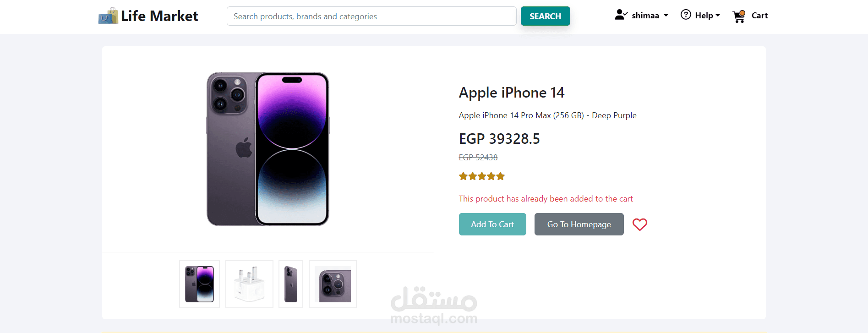Add the iPhone 14 to cart
Image resolution: width=868 pixels, height=333 pixels.
tap(492, 224)
